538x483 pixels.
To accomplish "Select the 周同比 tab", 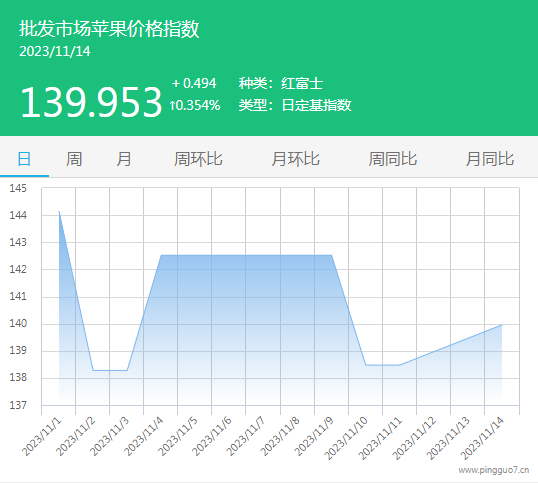I will 393,159.
